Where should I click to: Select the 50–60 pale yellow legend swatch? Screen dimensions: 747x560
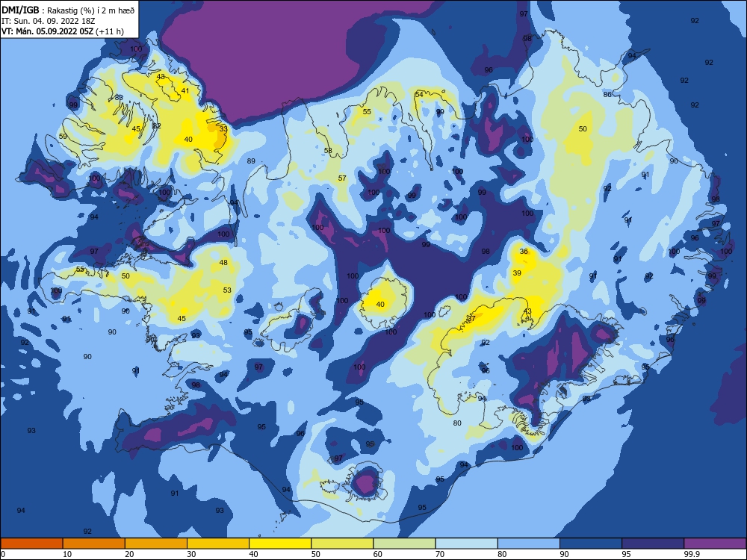point(342,544)
